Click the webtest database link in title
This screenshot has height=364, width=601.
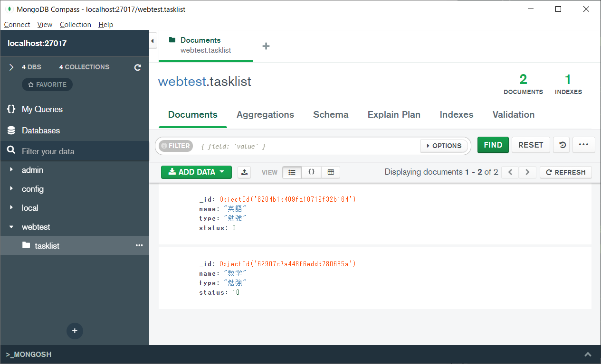(182, 82)
